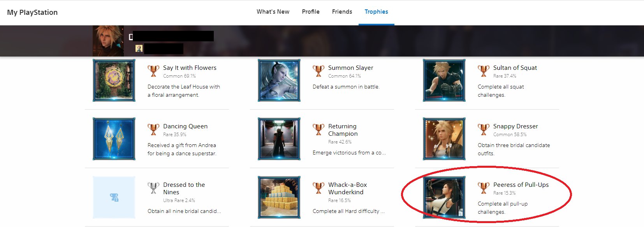The height and width of the screenshot is (227, 644).
Task: Select the Trophies tab
Action: [x=376, y=12]
